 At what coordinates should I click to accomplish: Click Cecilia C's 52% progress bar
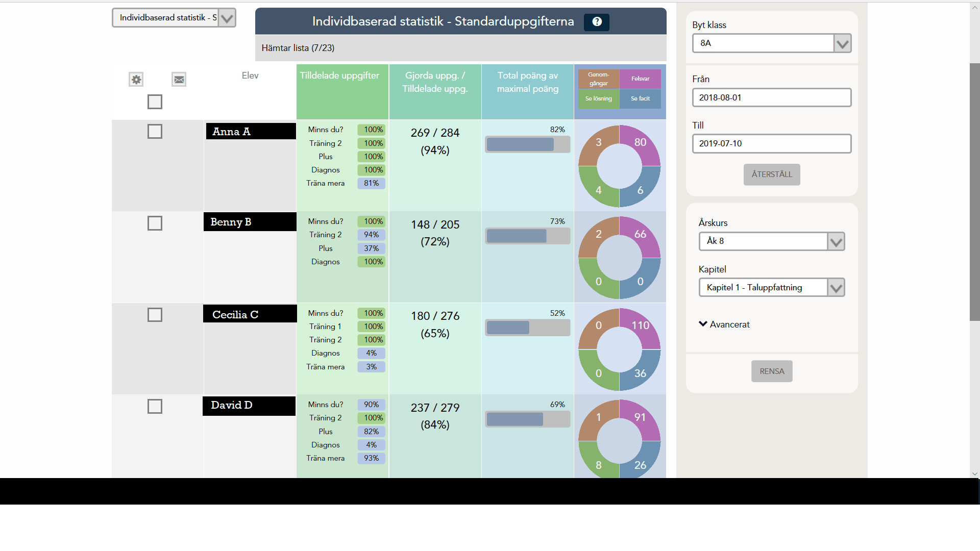tap(527, 328)
